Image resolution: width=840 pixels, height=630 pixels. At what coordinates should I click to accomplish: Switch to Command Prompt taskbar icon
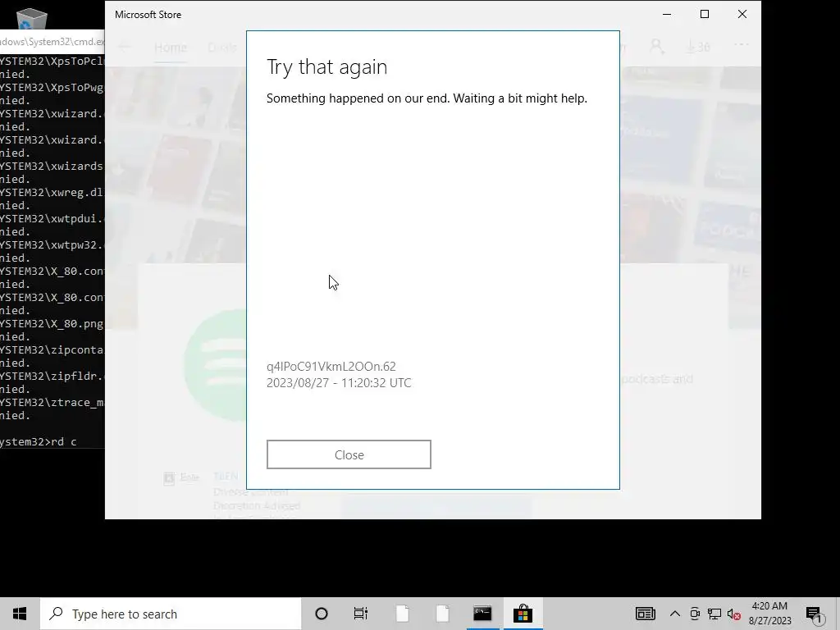pos(482,614)
